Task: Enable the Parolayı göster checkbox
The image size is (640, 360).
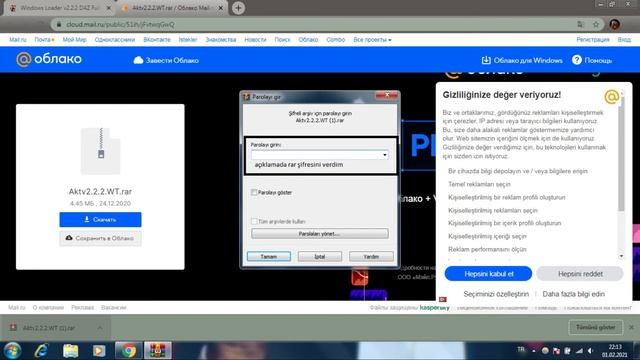Action: 254,192
